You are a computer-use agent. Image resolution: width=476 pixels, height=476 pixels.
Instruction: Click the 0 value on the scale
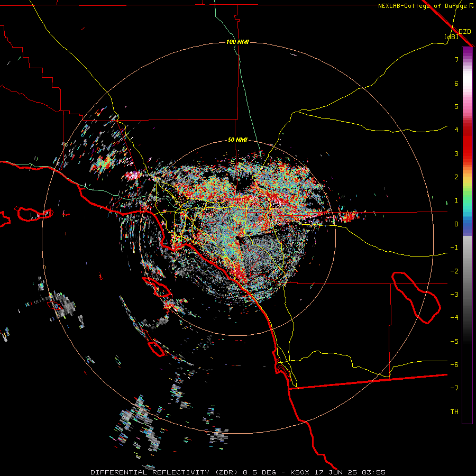456,224
